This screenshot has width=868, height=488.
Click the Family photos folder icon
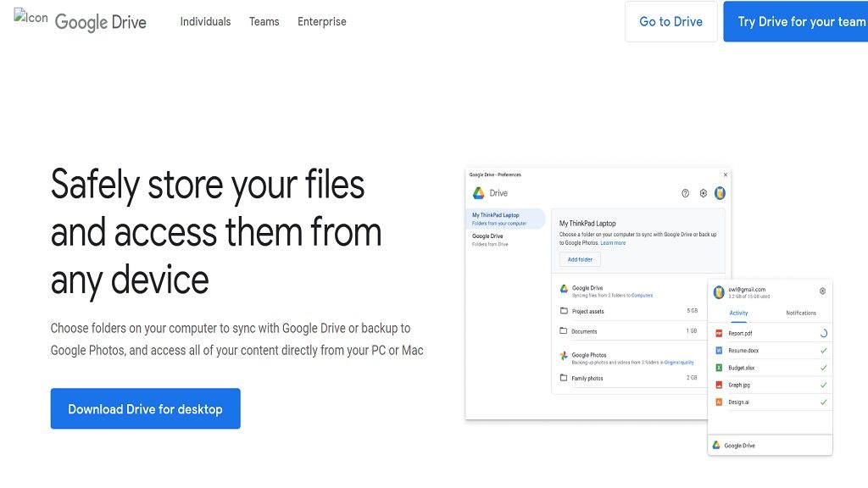tap(564, 378)
